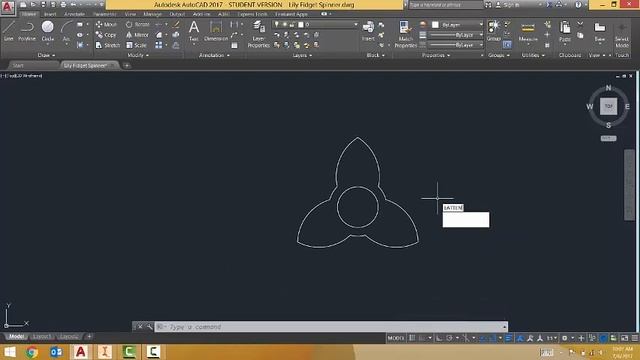Expand the Block panel
This screenshot has height=360, width=640.
[x=376, y=55]
